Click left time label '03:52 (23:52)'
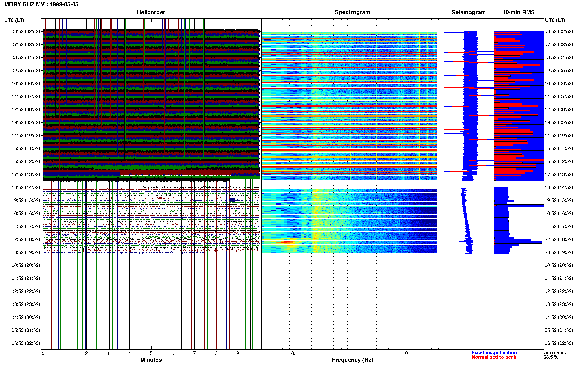The height and width of the screenshot is (368, 588). 26,304
